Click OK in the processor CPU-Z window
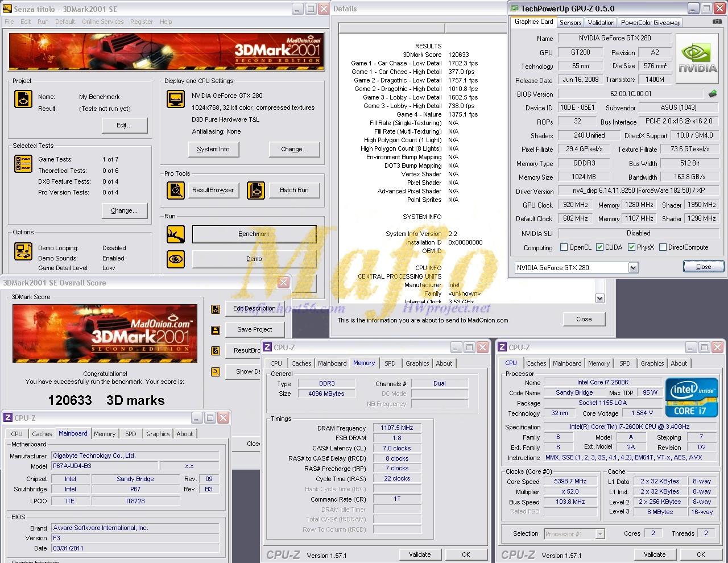728x563 pixels. point(701,554)
